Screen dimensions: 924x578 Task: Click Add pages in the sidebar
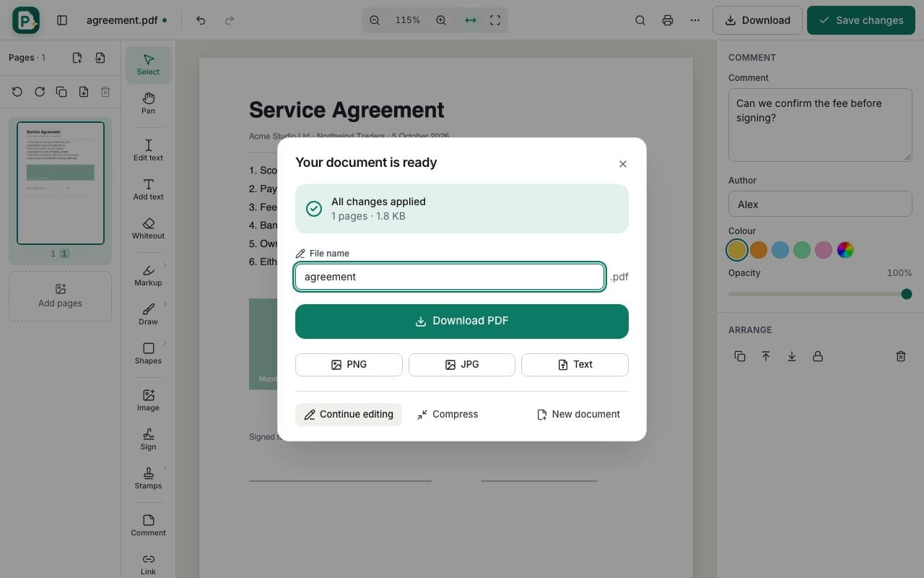click(x=60, y=296)
